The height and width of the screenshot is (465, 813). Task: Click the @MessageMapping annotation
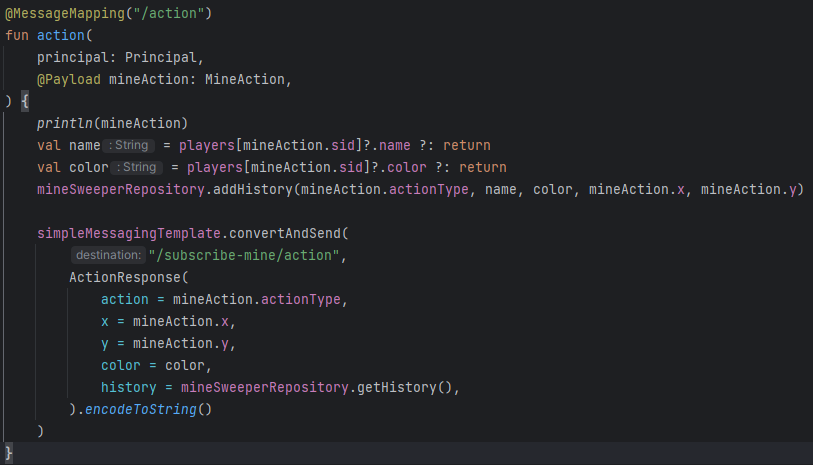click(65, 13)
